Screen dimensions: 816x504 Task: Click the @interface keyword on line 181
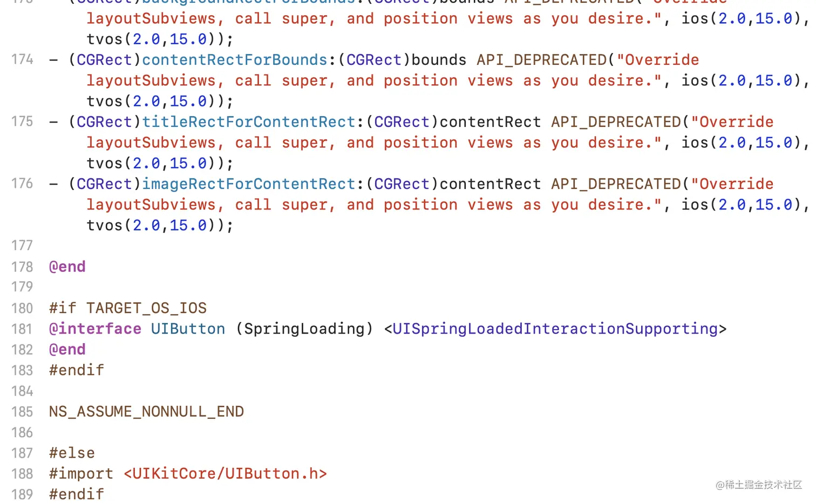click(x=95, y=329)
